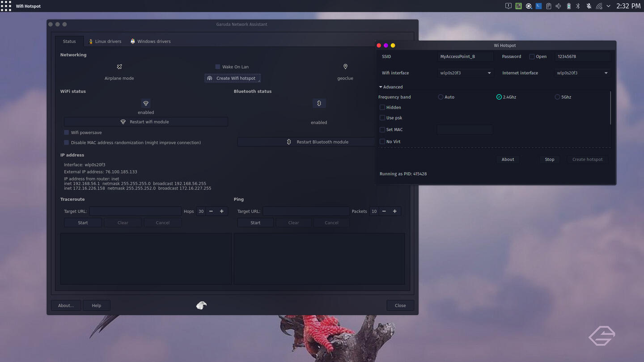The image size is (644, 362).
Task: Click the green-framed tray application icon
Action: coord(518,6)
